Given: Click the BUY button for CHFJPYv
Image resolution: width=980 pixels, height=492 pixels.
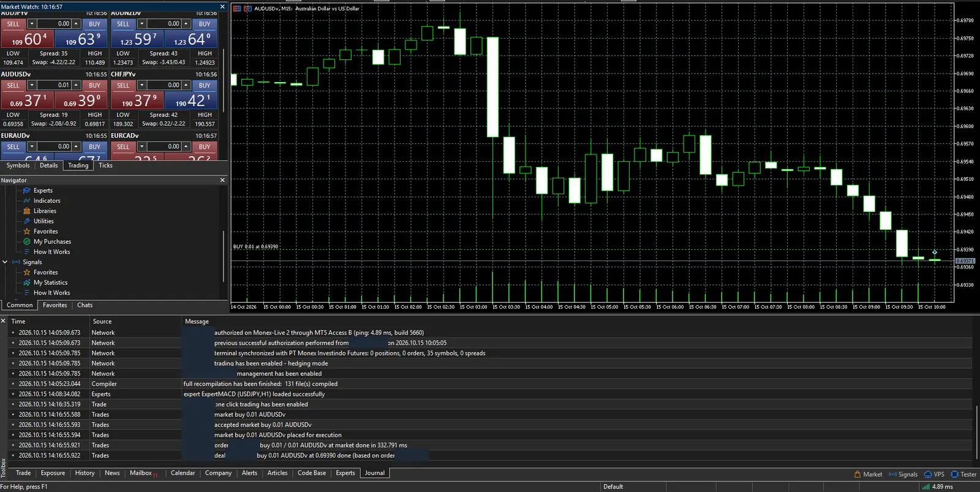Looking at the screenshot, I should (x=205, y=85).
